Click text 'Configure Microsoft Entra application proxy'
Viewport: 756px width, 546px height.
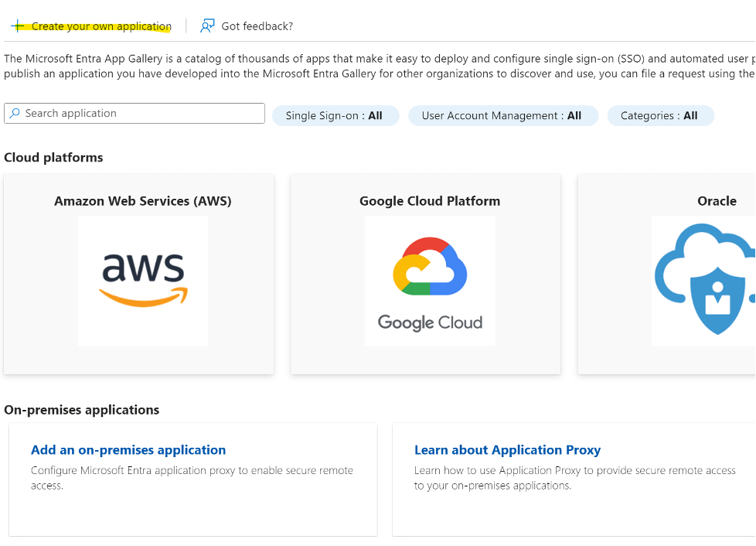tap(133, 470)
